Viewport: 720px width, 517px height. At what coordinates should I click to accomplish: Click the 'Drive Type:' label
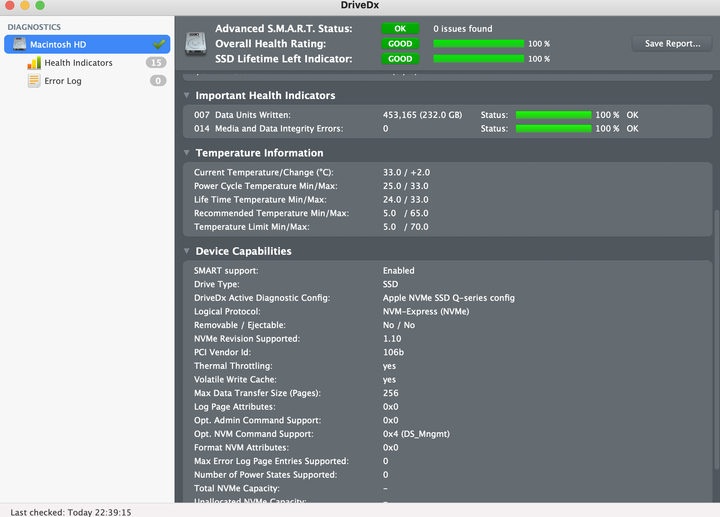click(x=216, y=284)
